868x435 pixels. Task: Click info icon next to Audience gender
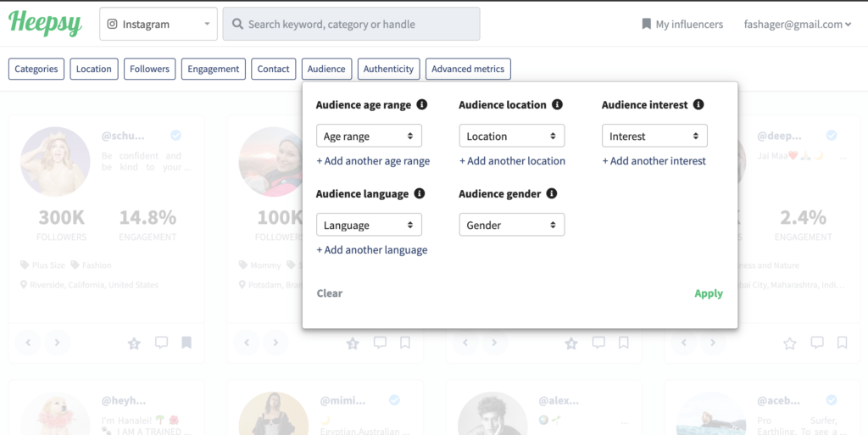(551, 193)
